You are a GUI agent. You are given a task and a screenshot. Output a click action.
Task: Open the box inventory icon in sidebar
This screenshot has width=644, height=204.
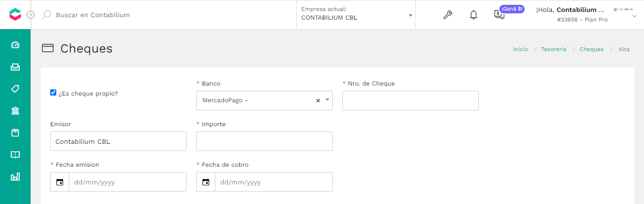click(x=15, y=133)
